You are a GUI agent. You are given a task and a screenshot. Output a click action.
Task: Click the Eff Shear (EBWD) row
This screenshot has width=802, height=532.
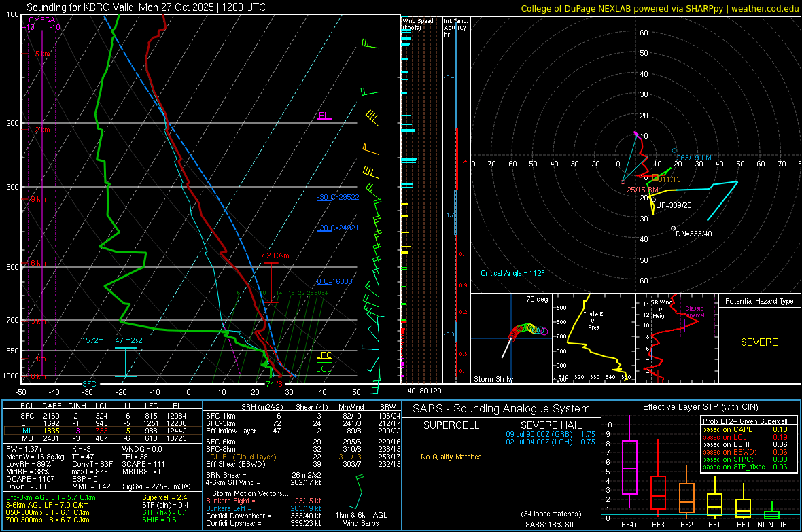303,464
